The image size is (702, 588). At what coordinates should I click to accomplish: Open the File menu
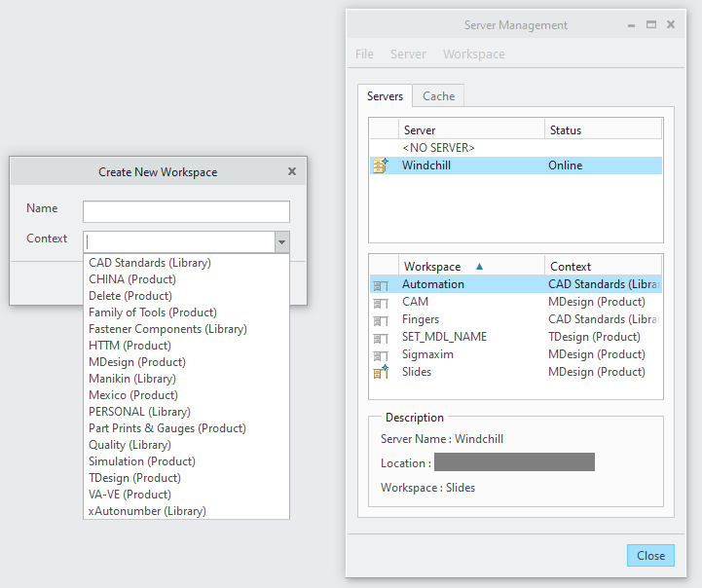[x=364, y=55]
